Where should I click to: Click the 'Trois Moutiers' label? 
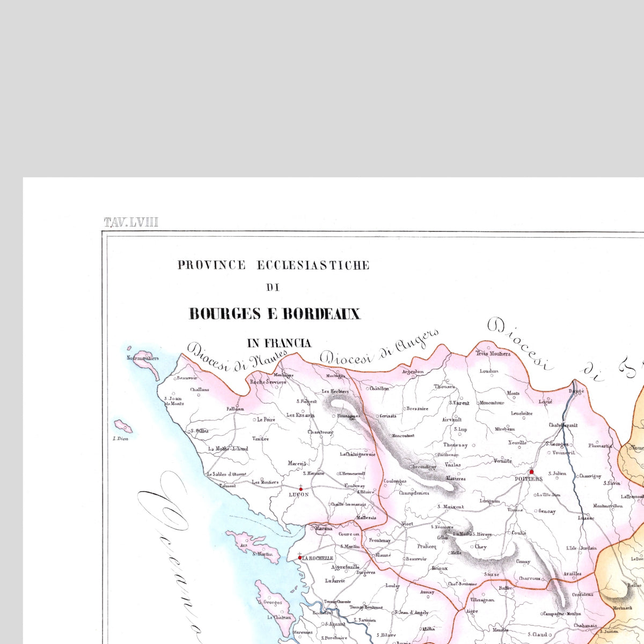493,354
